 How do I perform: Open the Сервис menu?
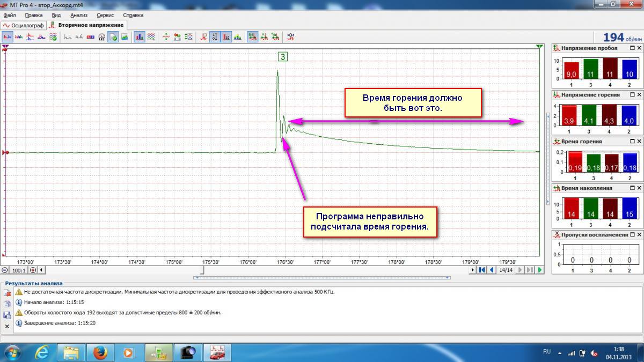point(105,16)
